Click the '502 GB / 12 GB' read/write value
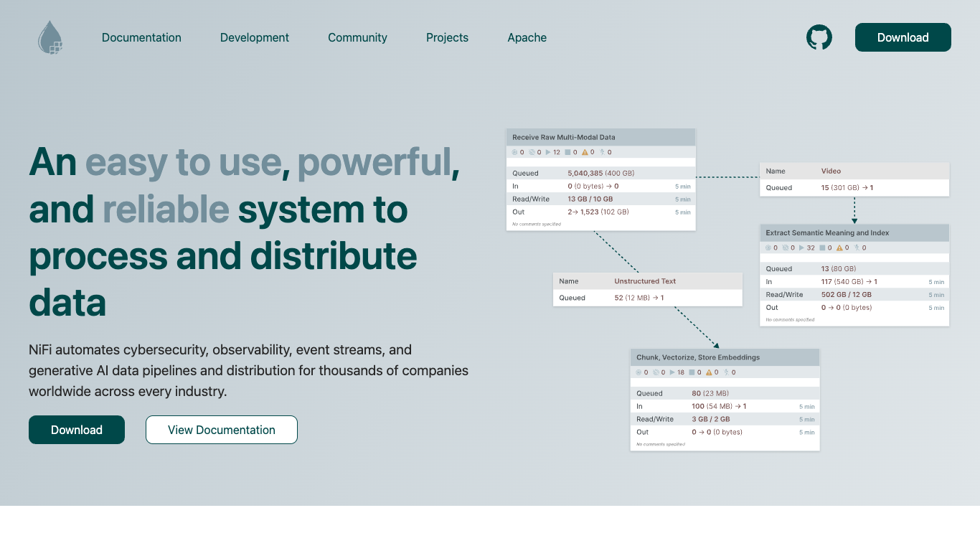Image resolution: width=980 pixels, height=551 pixels. pos(847,295)
